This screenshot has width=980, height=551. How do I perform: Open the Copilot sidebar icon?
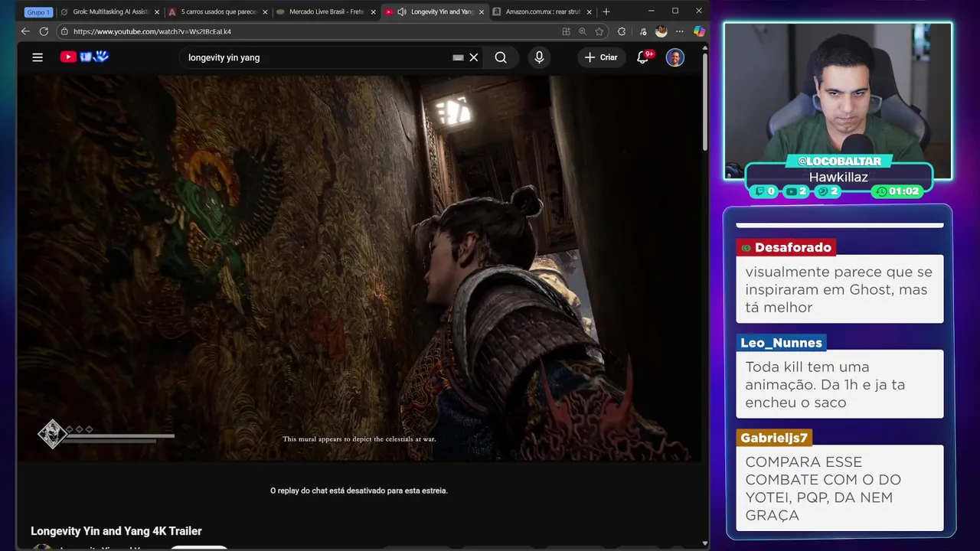coord(699,31)
